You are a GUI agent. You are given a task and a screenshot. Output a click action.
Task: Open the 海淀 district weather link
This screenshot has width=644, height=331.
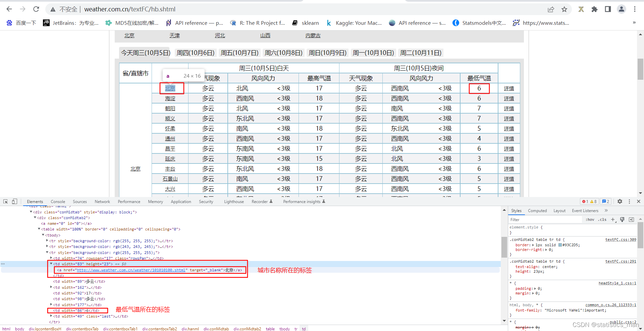(170, 98)
